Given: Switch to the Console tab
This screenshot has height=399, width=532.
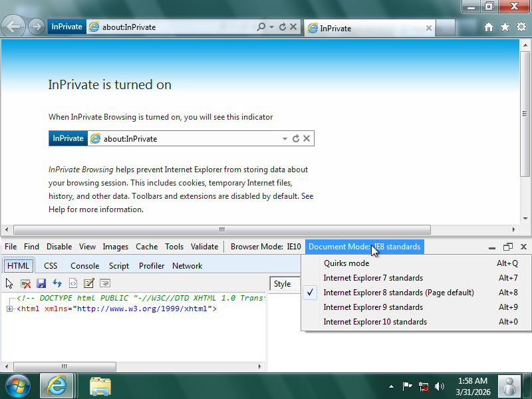Looking at the screenshot, I should click(85, 265).
